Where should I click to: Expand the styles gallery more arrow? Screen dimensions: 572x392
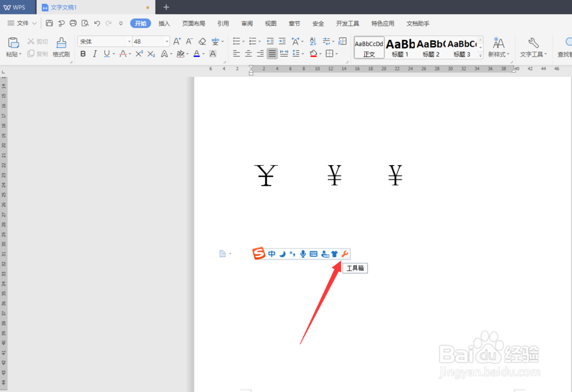(480, 55)
